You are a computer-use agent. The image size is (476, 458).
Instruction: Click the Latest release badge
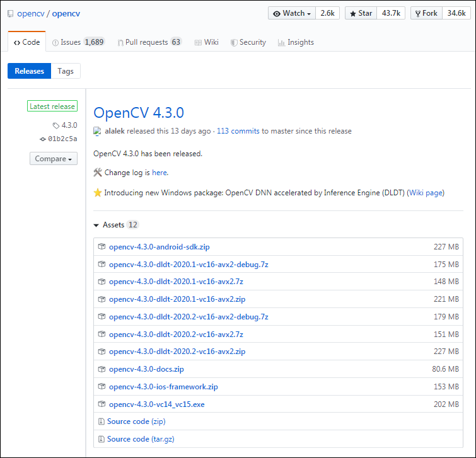coord(52,106)
